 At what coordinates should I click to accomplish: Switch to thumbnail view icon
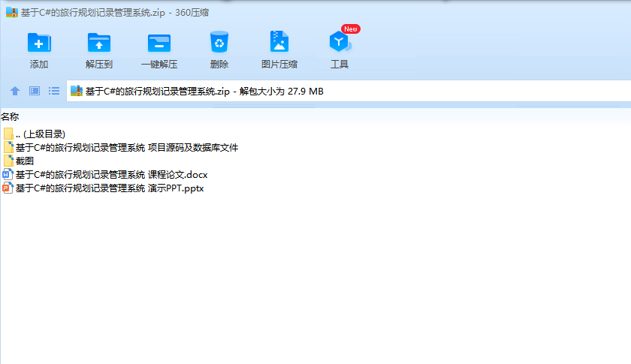coord(35,91)
